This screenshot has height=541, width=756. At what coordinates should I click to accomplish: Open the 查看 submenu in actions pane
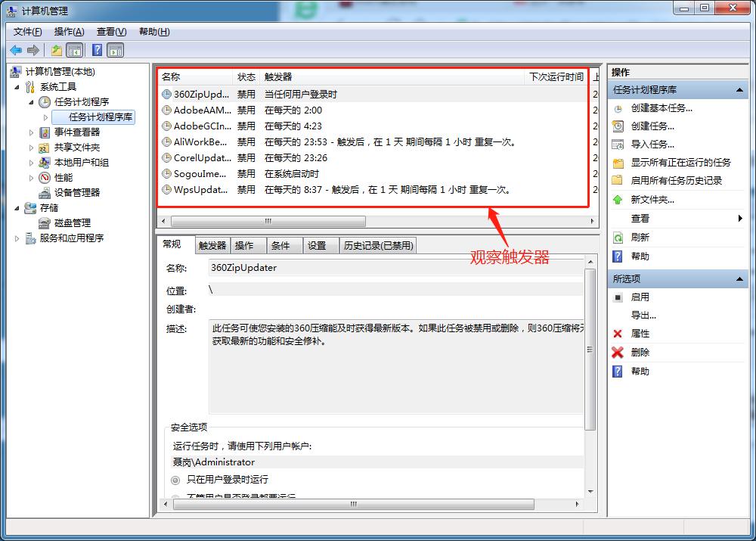click(x=677, y=219)
